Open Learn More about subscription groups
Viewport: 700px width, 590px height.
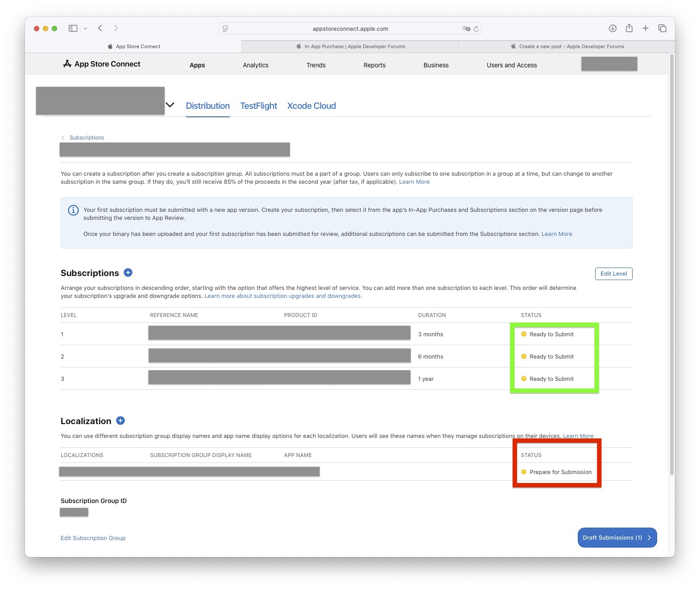click(x=414, y=182)
